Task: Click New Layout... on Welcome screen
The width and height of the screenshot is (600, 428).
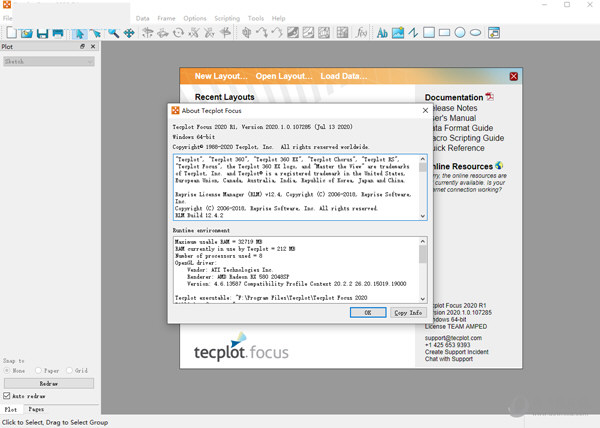Action: [221, 76]
